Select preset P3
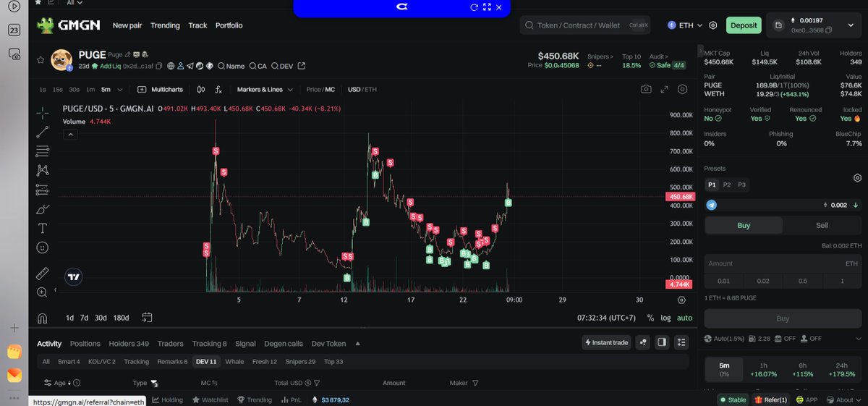 pyautogui.click(x=742, y=185)
